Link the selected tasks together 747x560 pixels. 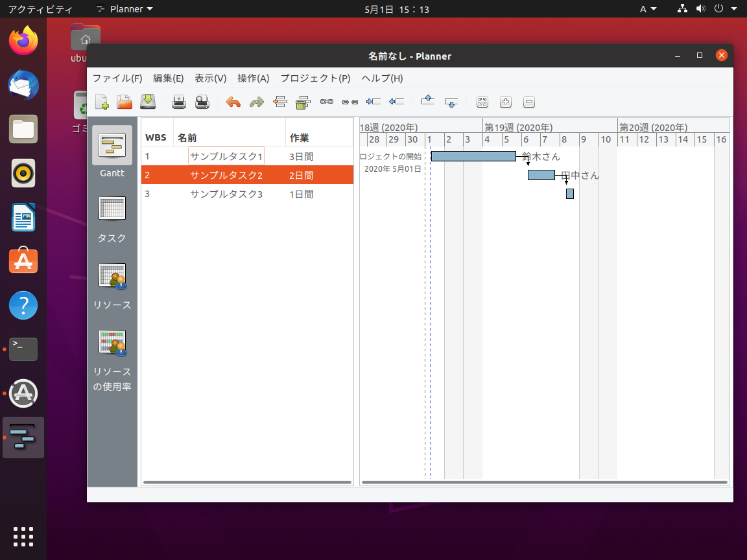point(326,102)
